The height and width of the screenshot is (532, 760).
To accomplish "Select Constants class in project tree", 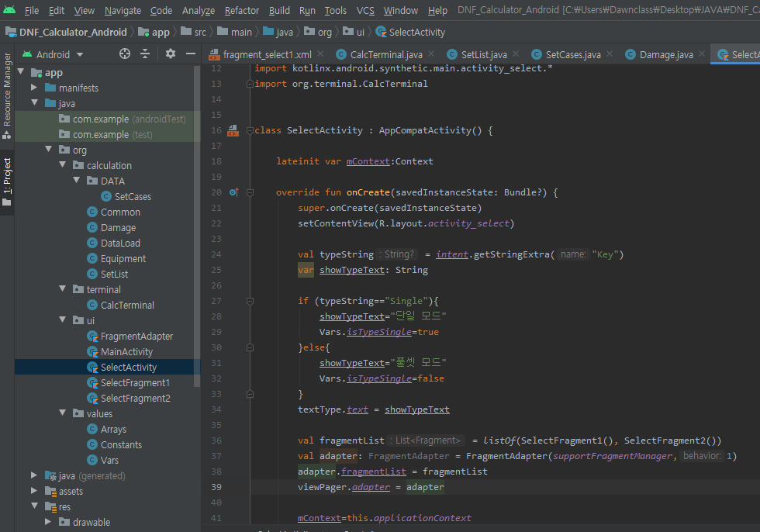I will click(x=115, y=444).
